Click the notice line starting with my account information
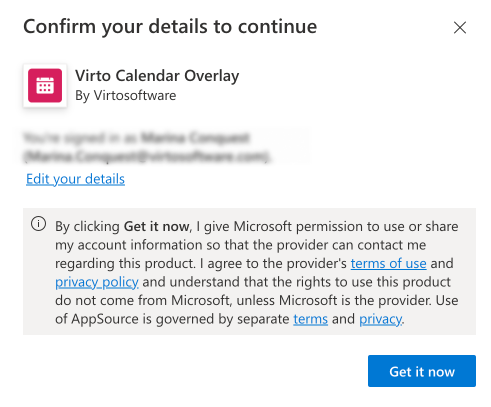Viewport: 491px width, 407px height. point(240,245)
